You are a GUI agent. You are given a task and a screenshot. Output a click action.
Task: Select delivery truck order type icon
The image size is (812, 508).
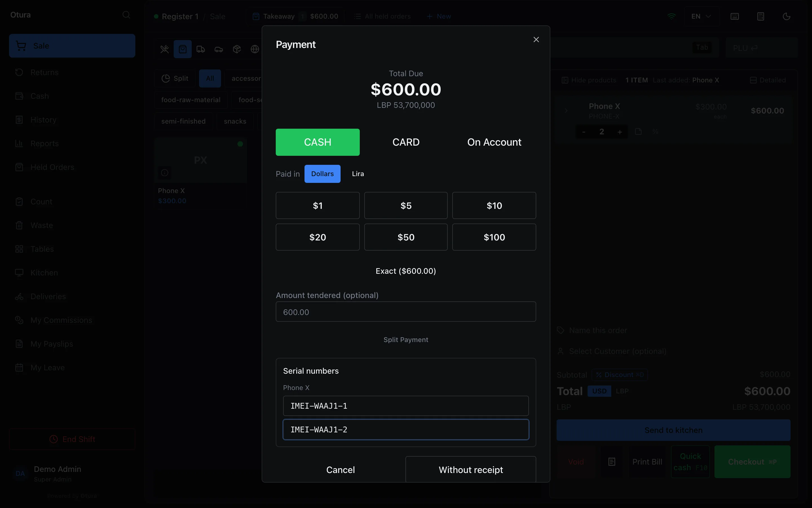[x=201, y=49]
